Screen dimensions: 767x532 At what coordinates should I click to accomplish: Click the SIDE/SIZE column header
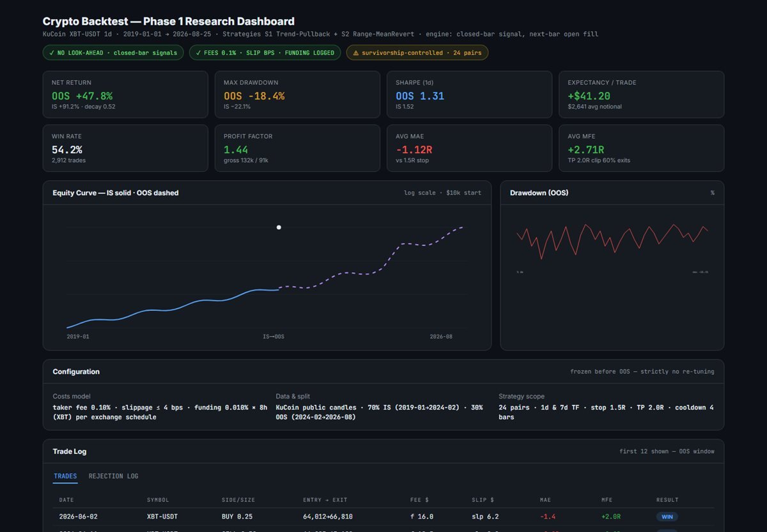239,500
